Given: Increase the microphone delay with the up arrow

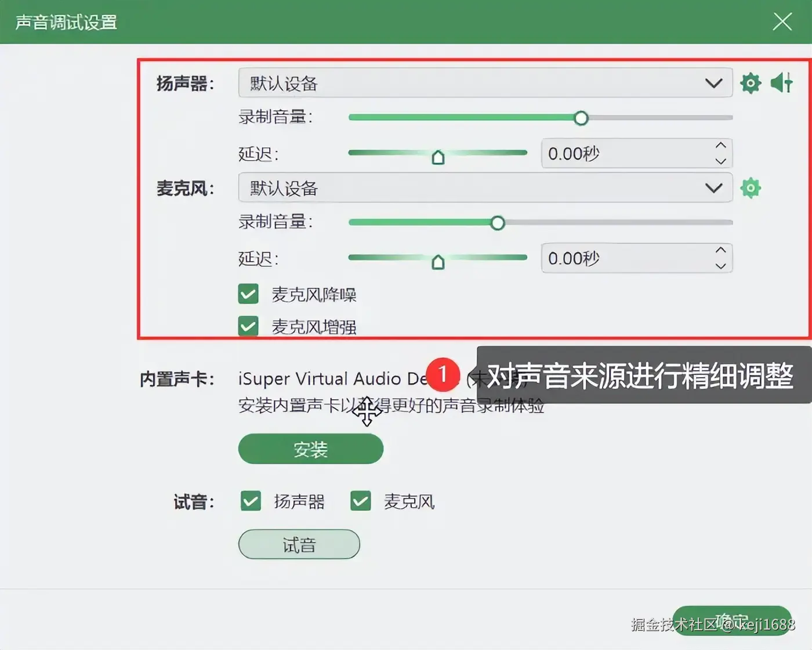Looking at the screenshot, I should coord(720,250).
